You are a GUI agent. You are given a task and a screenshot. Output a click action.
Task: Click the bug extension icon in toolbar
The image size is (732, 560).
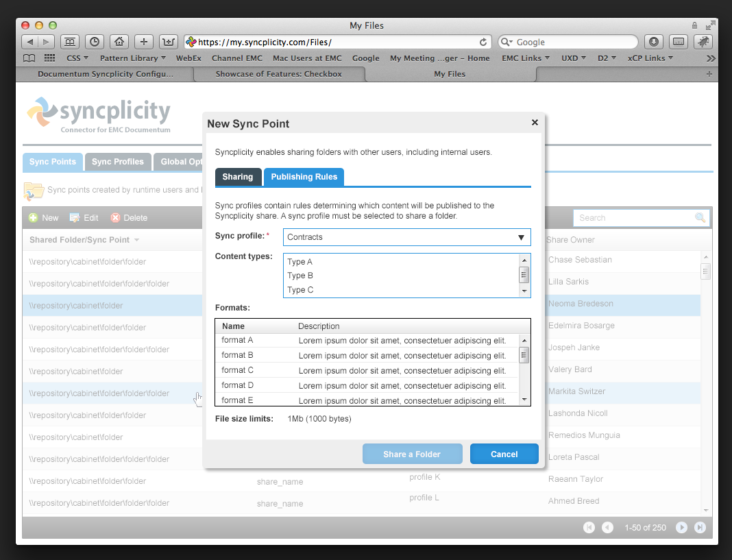coord(703,42)
